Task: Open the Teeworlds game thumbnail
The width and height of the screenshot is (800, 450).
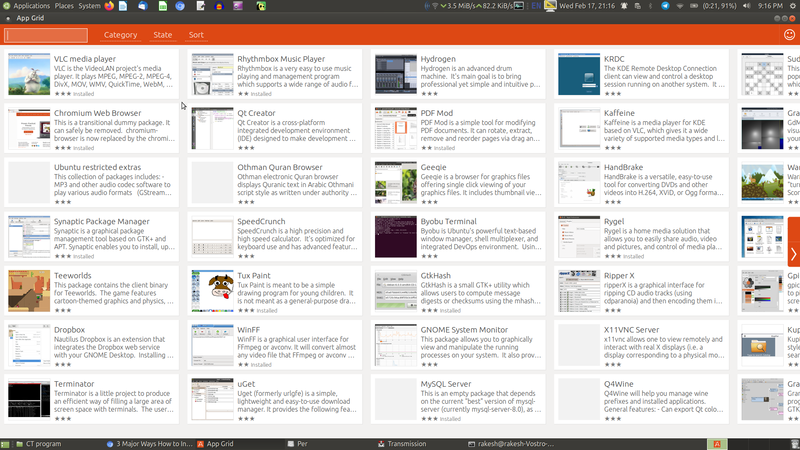Action: point(29,291)
